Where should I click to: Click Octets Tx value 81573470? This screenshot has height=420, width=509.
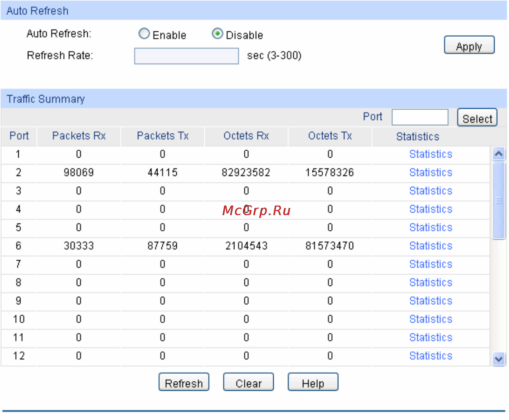click(x=330, y=246)
